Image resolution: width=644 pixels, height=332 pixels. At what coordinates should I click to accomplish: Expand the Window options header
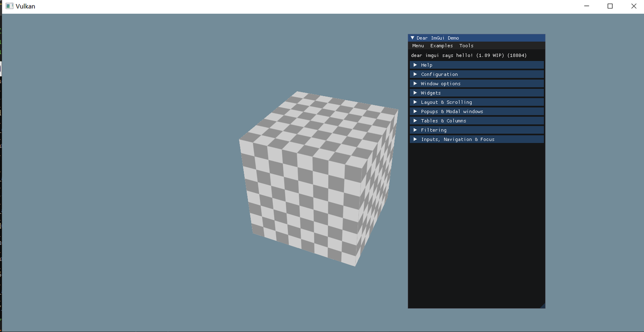pos(477,84)
